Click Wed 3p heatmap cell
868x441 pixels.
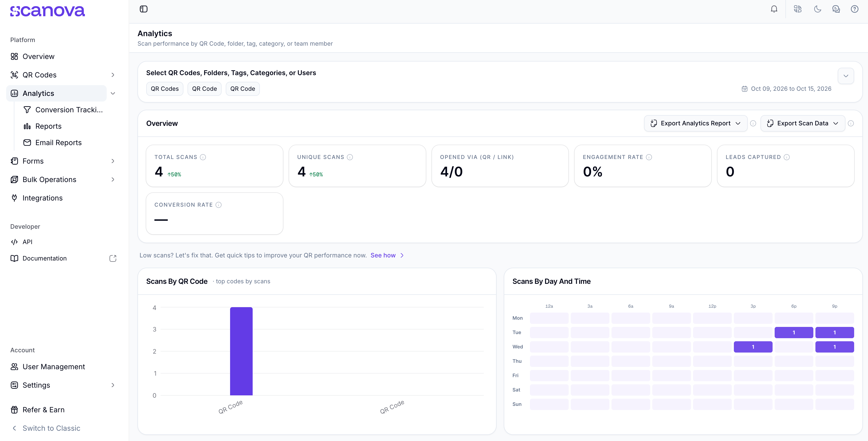[x=753, y=347]
